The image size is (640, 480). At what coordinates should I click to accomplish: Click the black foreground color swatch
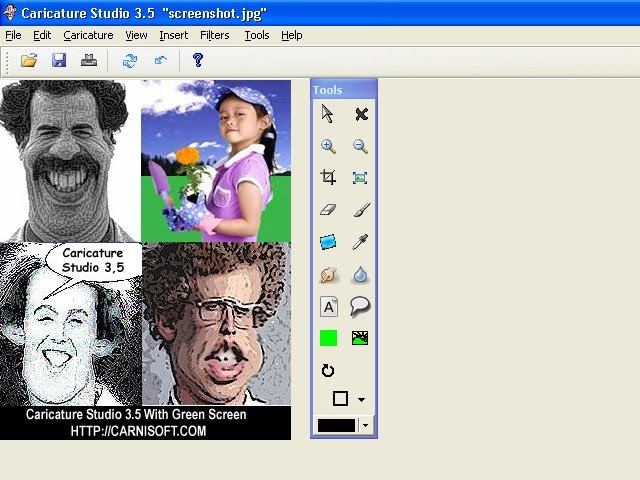[336, 425]
